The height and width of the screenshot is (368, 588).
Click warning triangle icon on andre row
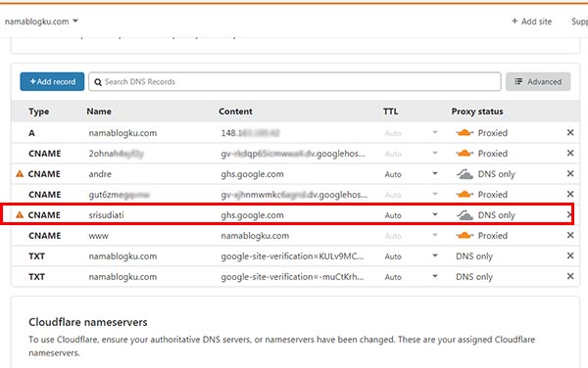click(20, 174)
